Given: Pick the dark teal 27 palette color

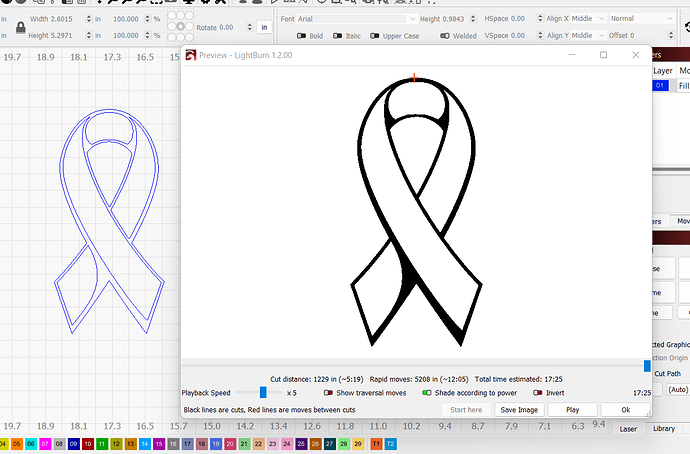Looking at the screenshot, I should (330, 444).
